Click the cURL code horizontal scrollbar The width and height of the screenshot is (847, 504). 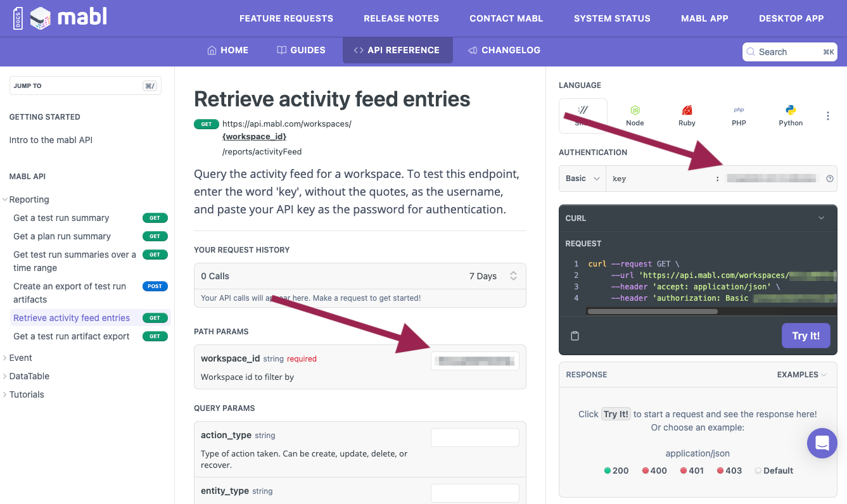(653, 312)
